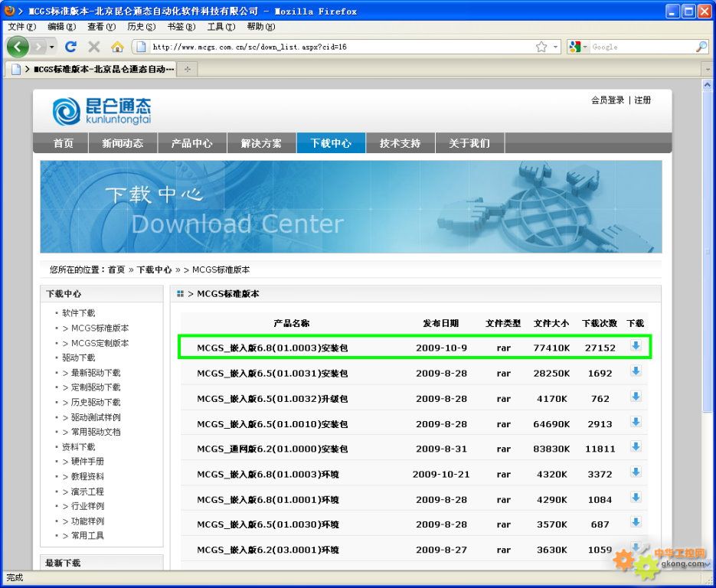This screenshot has height=588, width=716.
Task: Open the 历史 menu
Action: coord(142,27)
